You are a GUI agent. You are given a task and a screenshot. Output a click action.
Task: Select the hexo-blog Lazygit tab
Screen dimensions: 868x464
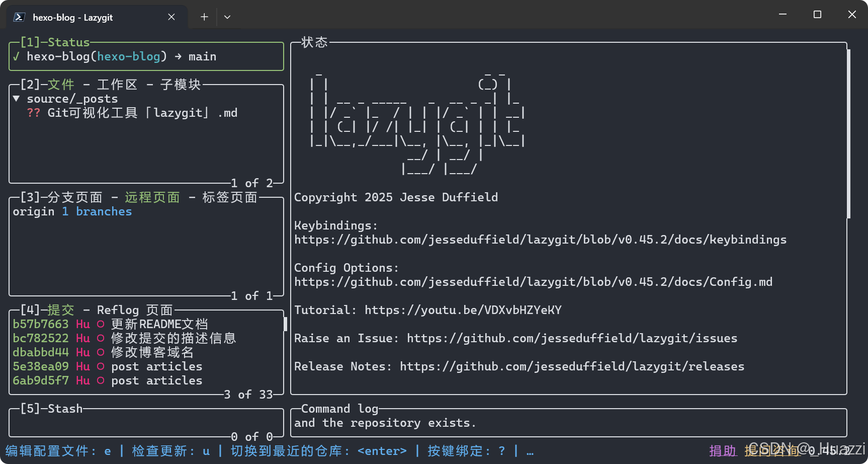point(97,17)
